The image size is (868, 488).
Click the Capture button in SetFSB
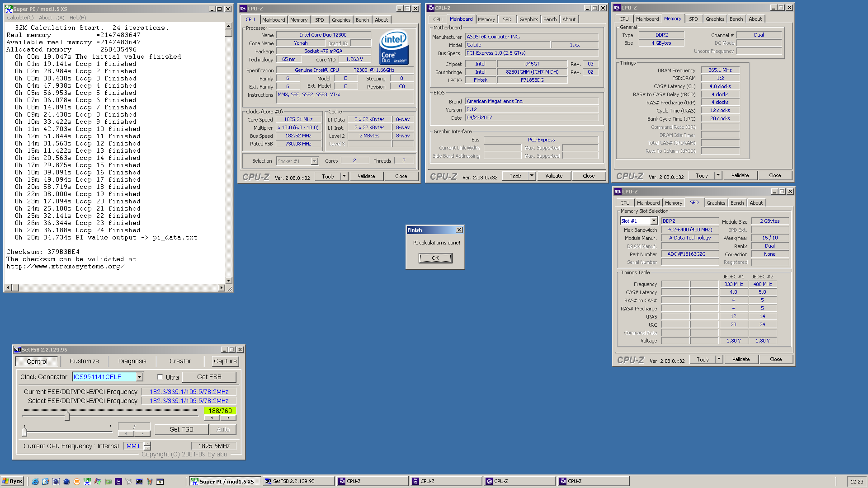[225, 361]
